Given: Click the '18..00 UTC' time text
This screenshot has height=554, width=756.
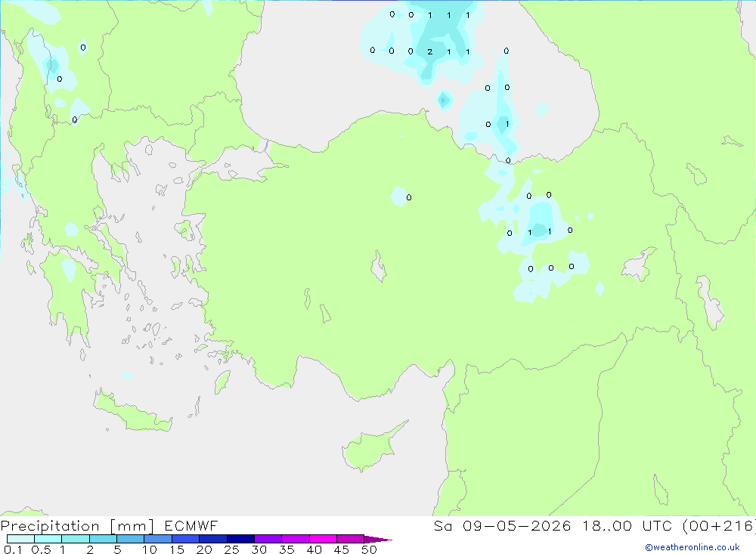Looking at the screenshot, I should click(627, 525).
